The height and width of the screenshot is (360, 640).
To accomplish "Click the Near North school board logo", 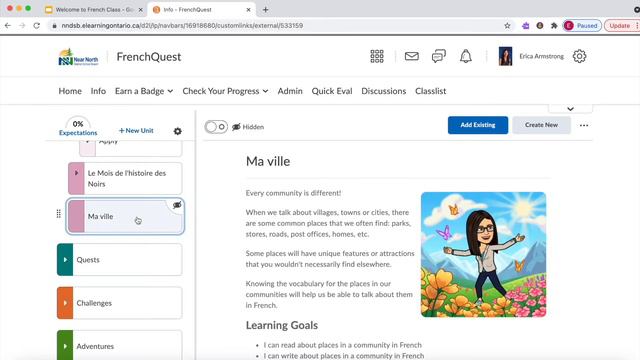I will 78,57.
